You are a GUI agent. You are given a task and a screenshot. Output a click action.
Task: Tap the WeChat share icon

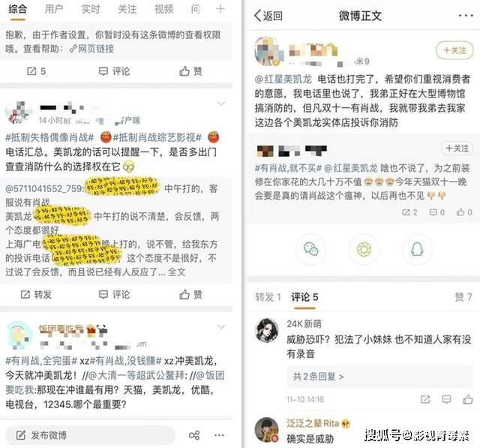click(310, 249)
